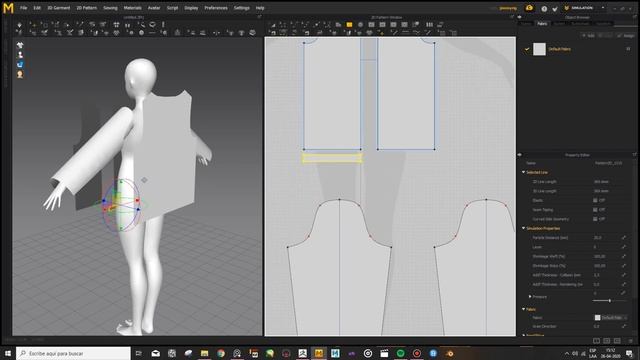Select the Select/Move tool in 3D toolbar
This screenshot has height=360, width=640.
33,25
